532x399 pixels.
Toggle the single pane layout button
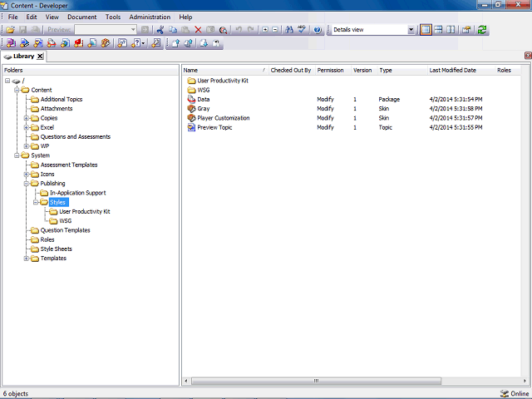426,30
